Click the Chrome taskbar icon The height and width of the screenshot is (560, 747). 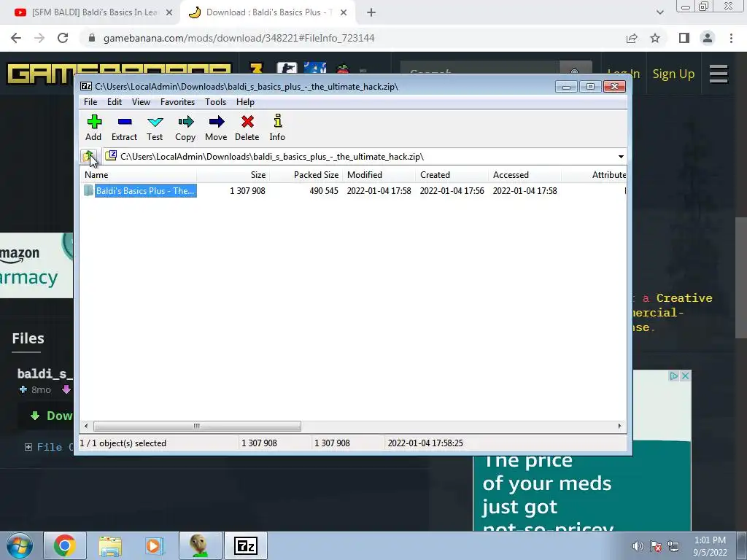(65, 545)
